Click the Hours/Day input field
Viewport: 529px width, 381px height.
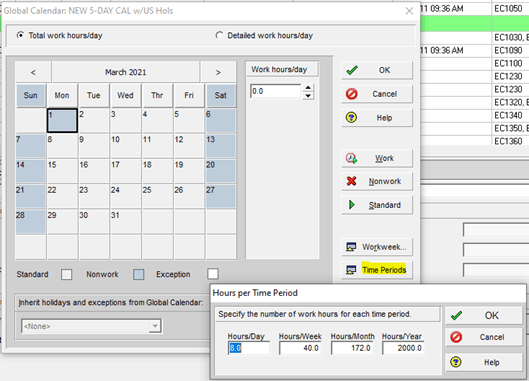(249, 348)
